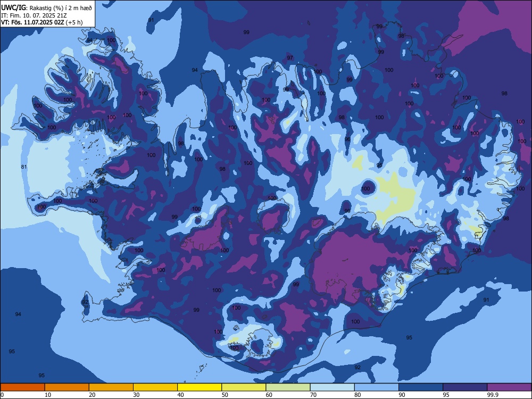The height and width of the screenshot is (399, 532).
Task: Click the '30' legend scale label
Action: point(136,395)
